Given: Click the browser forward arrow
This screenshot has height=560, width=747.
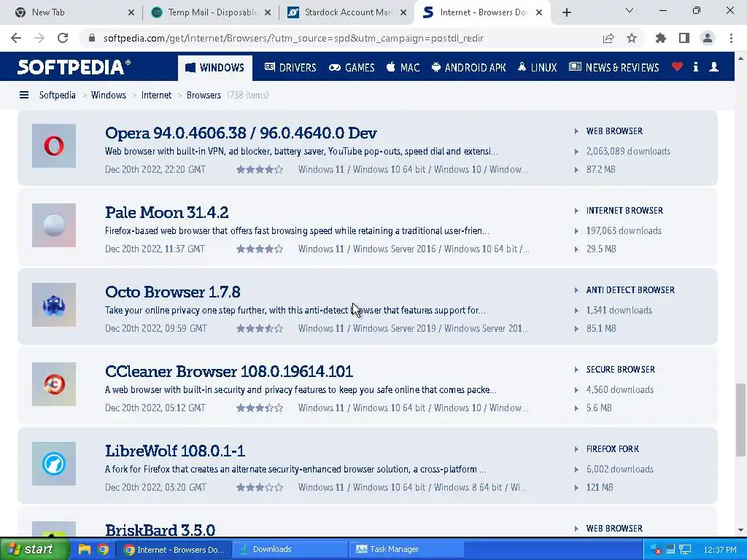Looking at the screenshot, I should [x=39, y=38].
